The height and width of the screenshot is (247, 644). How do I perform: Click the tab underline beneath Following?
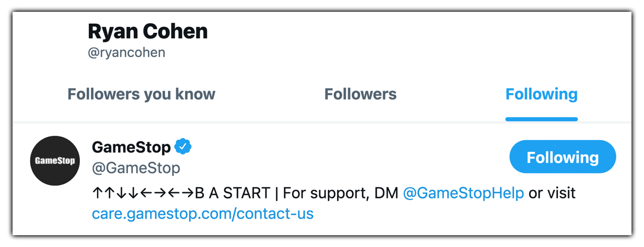pyautogui.click(x=541, y=120)
